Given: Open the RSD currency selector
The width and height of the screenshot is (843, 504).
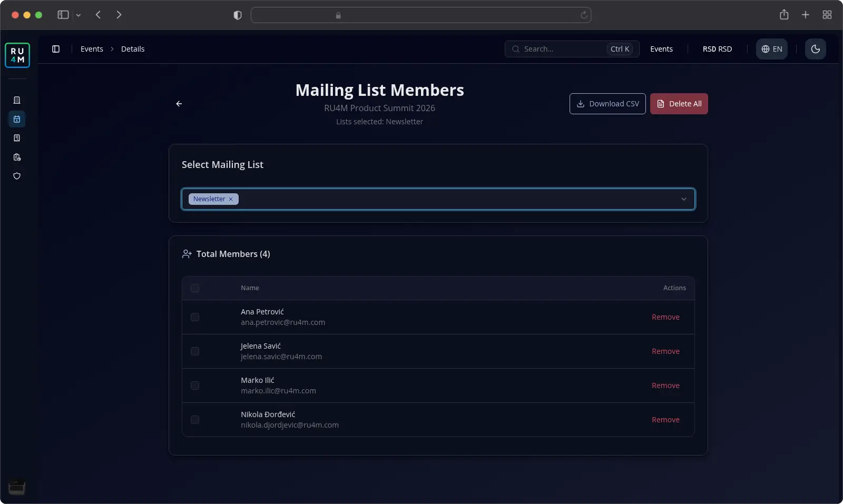Looking at the screenshot, I should pyautogui.click(x=717, y=49).
